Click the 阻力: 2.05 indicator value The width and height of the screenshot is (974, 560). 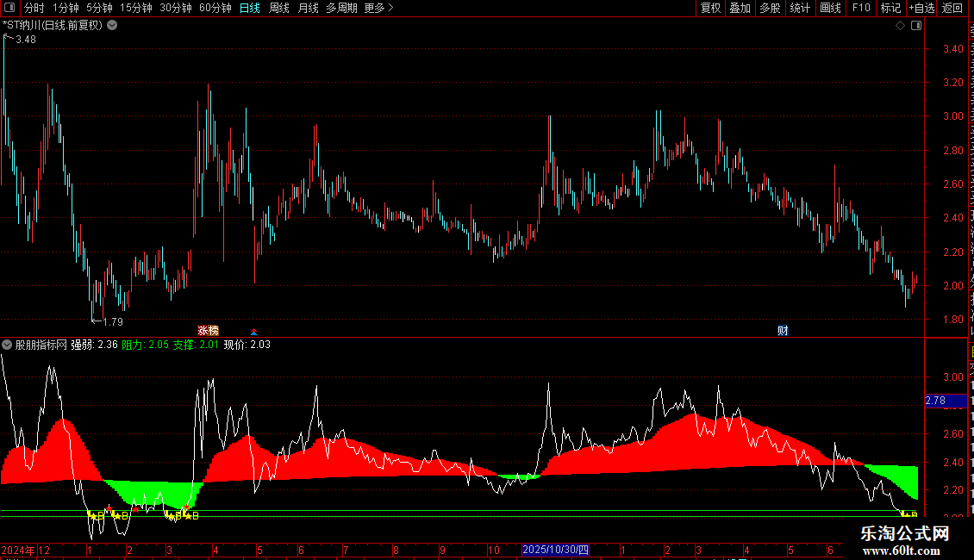click(146, 345)
